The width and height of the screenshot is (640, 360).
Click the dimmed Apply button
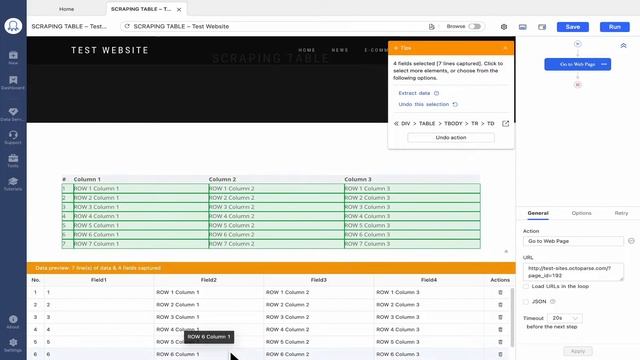[x=578, y=351]
